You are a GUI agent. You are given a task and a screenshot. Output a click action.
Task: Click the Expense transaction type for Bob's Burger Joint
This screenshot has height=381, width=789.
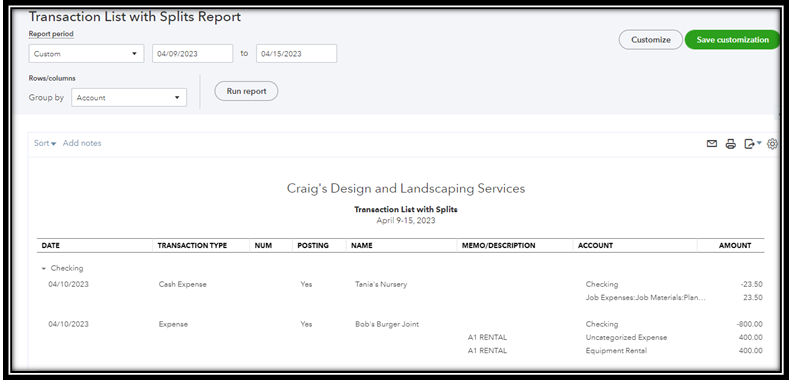(x=173, y=324)
